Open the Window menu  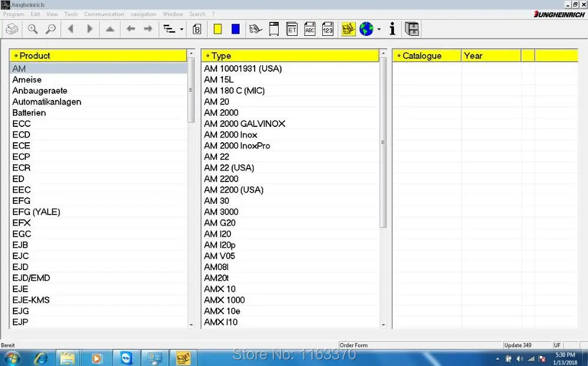(x=173, y=14)
